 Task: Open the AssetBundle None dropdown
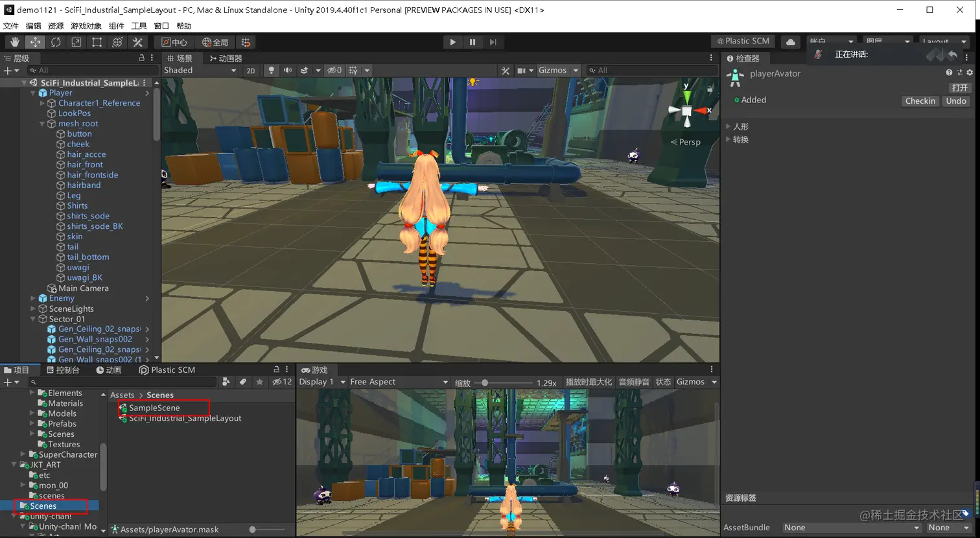coord(852,528)
